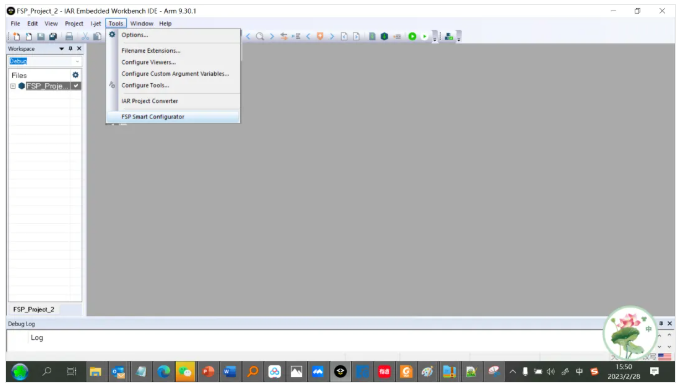This screenshot has width=678, height=390.
Task: Select FSP_Proje... project in tree
Action: pos(48,86)
